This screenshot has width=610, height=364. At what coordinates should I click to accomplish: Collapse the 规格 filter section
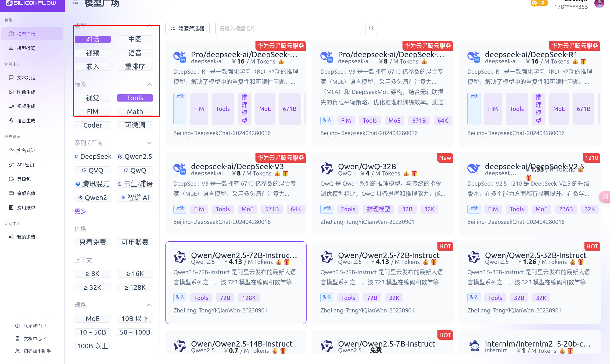tap(149, 305)
